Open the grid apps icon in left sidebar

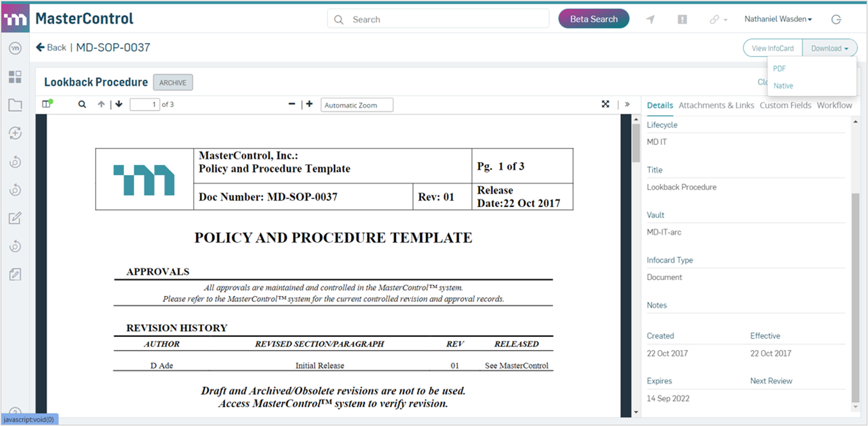click(15, 77)
